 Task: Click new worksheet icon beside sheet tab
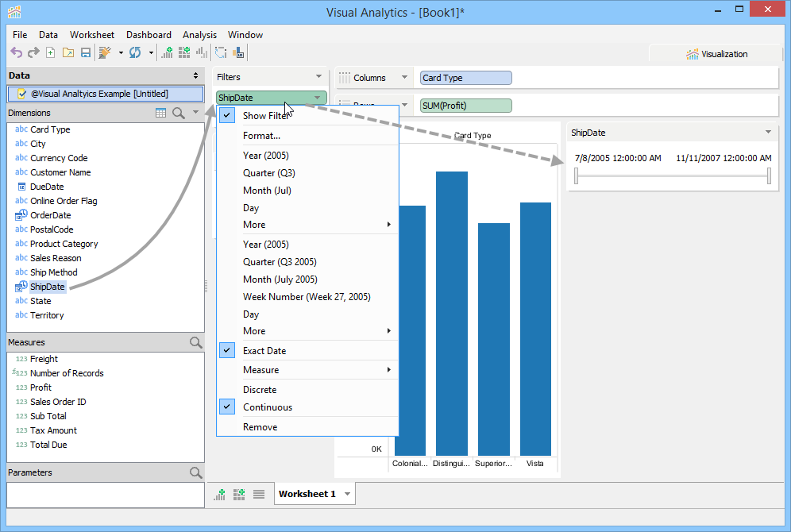click(219, 494)
